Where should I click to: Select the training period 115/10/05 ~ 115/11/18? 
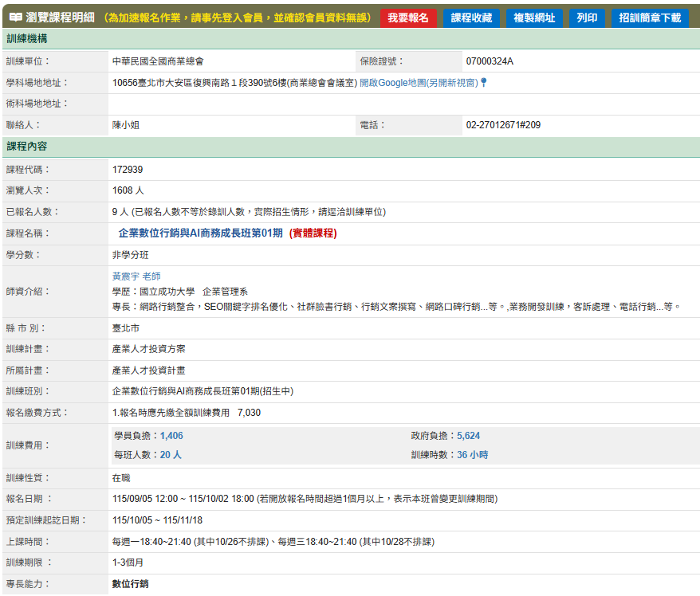coord(157,520)
